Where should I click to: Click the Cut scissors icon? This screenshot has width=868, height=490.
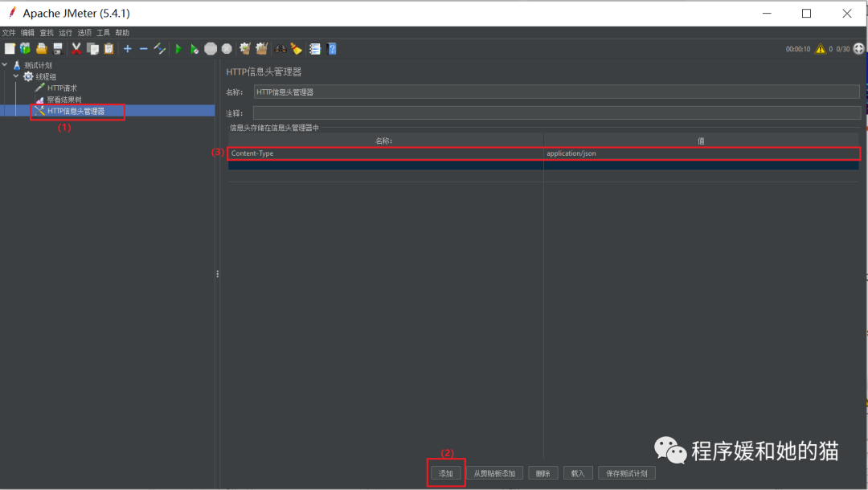click(x=76, y=49)
